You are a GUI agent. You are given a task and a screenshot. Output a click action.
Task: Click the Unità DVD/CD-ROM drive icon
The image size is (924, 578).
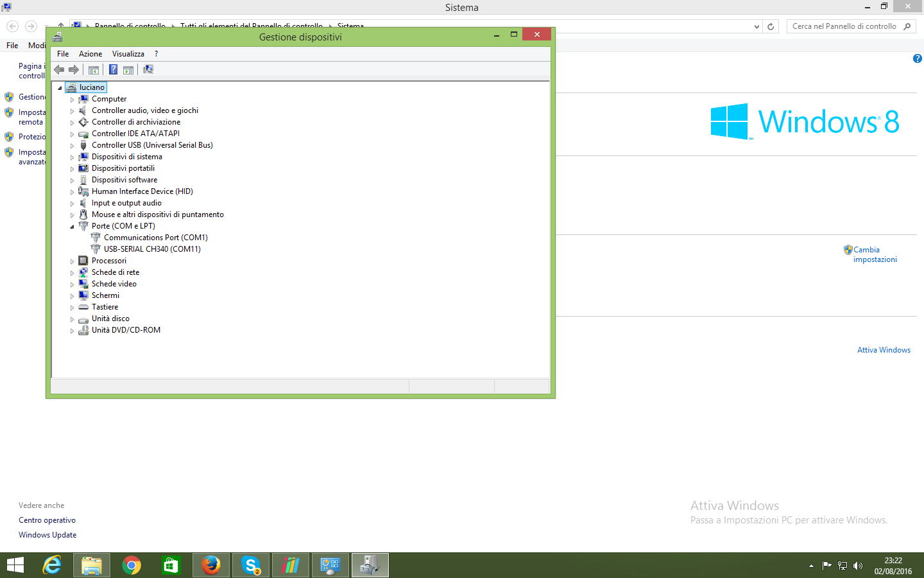point(83,330)
